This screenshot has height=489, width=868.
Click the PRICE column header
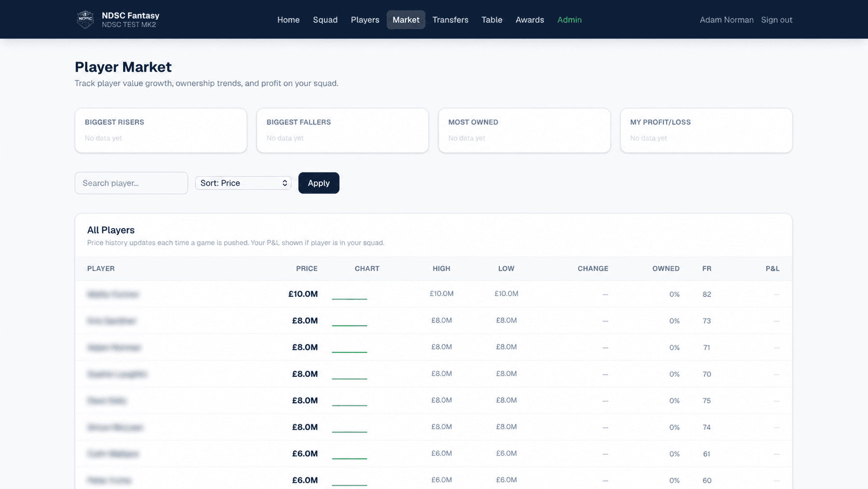click(x=307, y=269)
